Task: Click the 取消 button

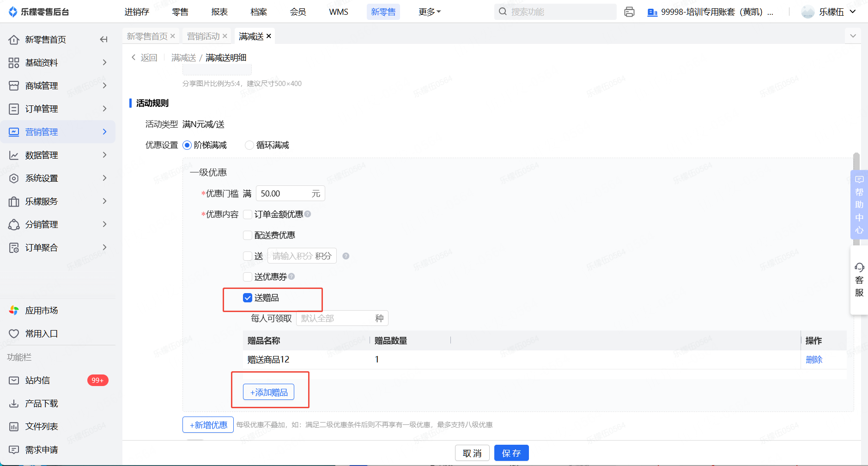Action: coord(473,453)
